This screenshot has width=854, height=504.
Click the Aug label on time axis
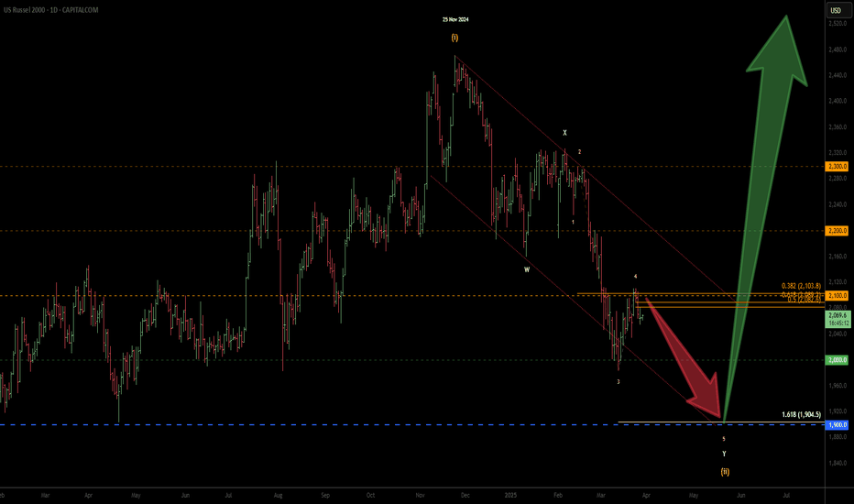point(278,495)
